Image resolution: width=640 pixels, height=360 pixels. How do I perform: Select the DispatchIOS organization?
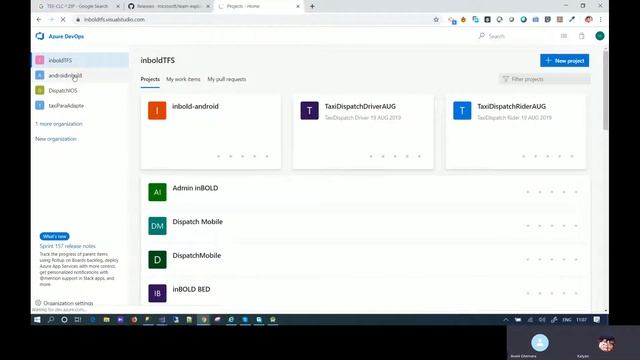(x=80, y=90)
